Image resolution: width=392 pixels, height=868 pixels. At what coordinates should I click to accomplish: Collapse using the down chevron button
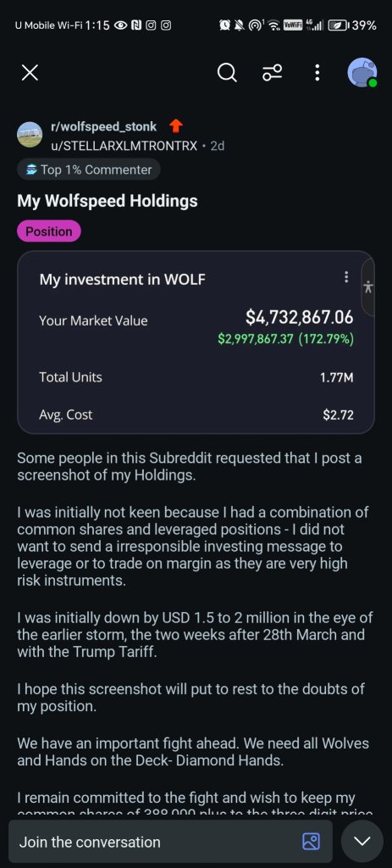[362, 842]
